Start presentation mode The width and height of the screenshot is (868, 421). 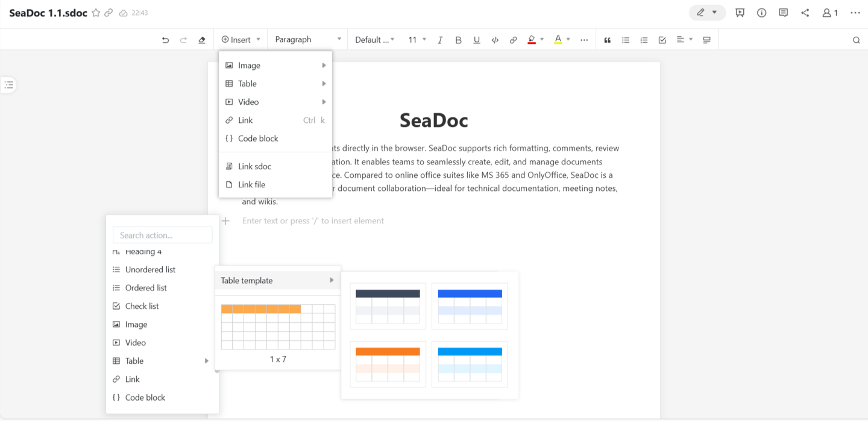pos(740,13)
